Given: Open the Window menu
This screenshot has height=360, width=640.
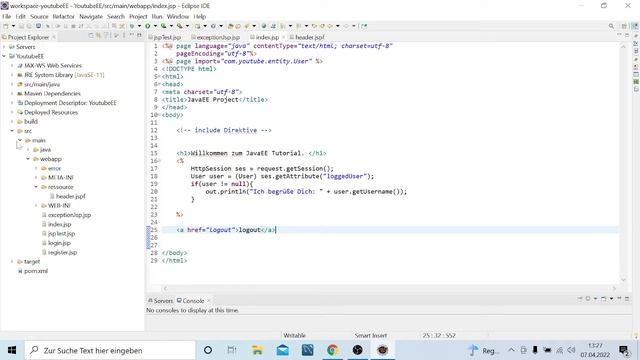Looking at the screenshot, I should click(x=178, y=17).
